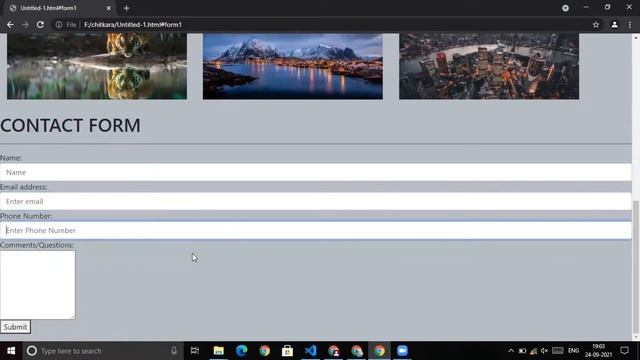Open Microsoft Store from the taskbar
This screenshot has width=640, height=360.
(x=287, y=351)
